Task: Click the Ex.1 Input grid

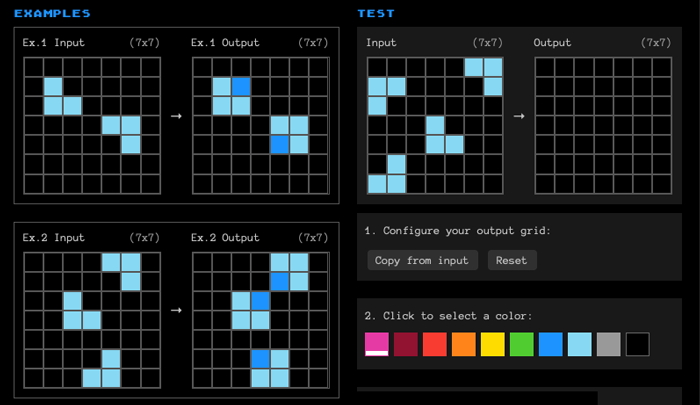Action: pos(92,125)
